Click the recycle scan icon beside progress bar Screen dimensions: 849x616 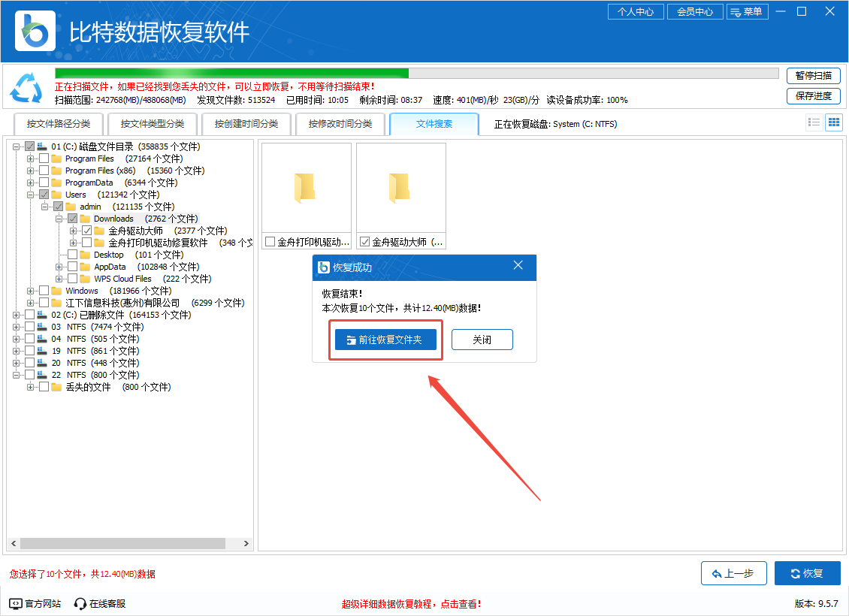click(x=26, y=88)
